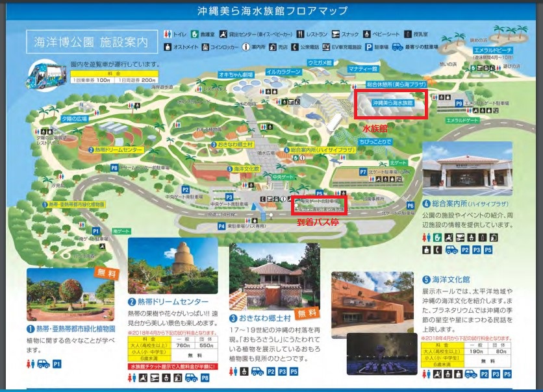The width and height of the screenshot is (543, 392).
Task: Click the ⑤海洋文化館 yellow map label
Action: pyautogui.click(x=244, y=169)
